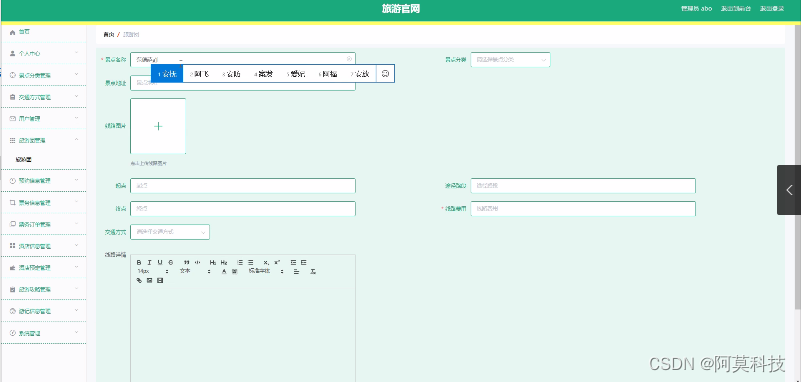The image size is (801, 382).
Task: Click 退出登录 in the header
Action: (771, 9)
